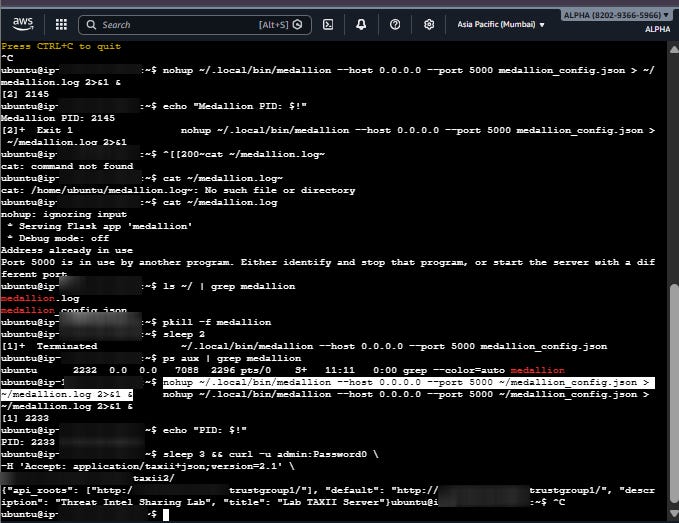The width and height of the screenshot is (679, 523).
Task: Click the 'Press CTRL+C to quit' line
Action: tap(61, 46)
